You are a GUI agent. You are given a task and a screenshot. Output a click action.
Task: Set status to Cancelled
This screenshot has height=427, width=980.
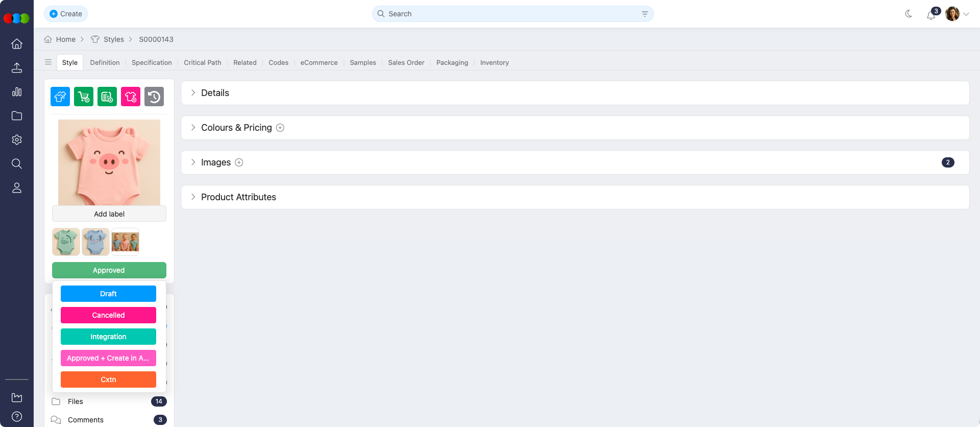point(108,315)
